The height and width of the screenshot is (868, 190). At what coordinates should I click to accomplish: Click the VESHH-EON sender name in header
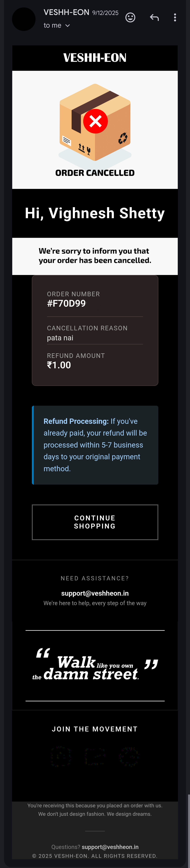[x=66, y=12]
